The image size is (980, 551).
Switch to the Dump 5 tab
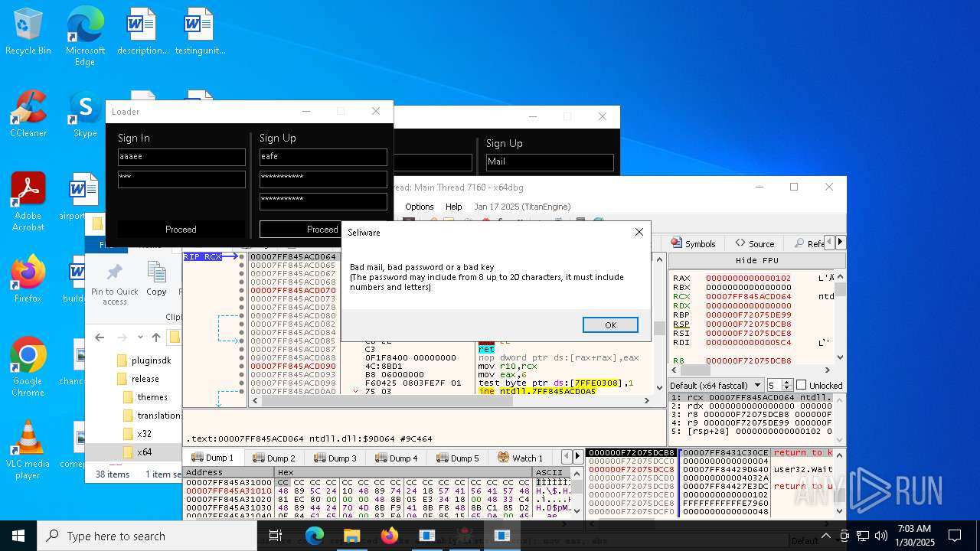[457, 458]
